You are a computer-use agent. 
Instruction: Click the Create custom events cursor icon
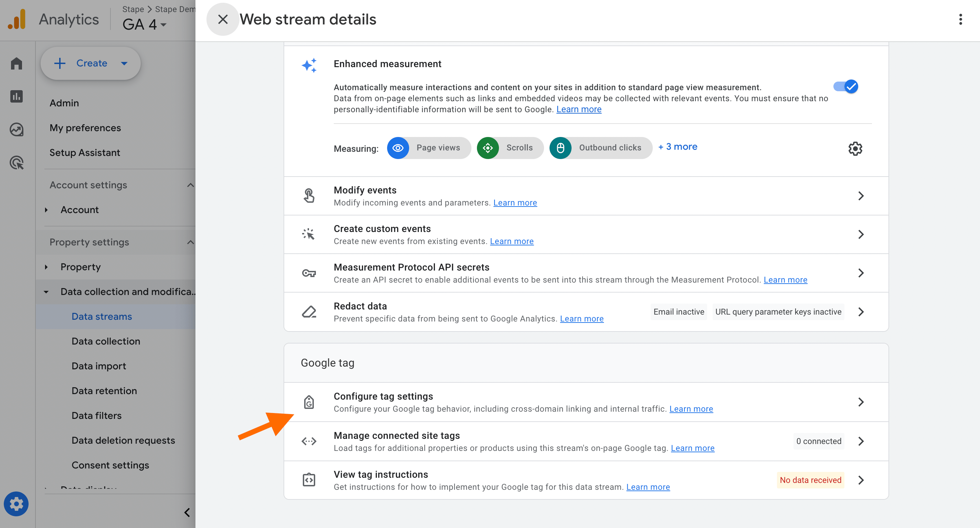click(309, 234)
